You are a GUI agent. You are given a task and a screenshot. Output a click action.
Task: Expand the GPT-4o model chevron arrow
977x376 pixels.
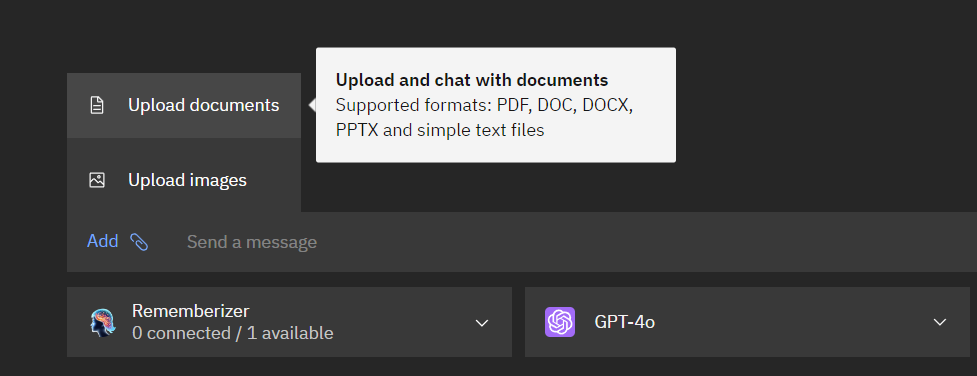940,322
